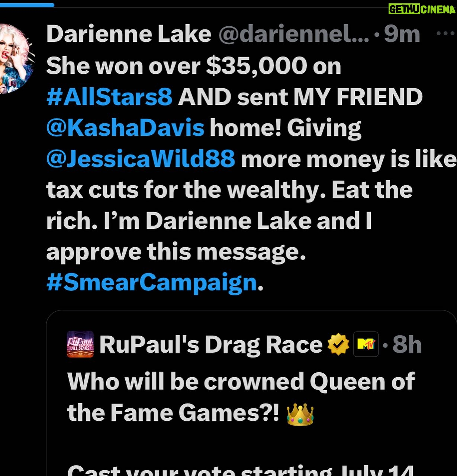Open the tweet body about tax cuts

pyautogui.click(x=251, y=175)
